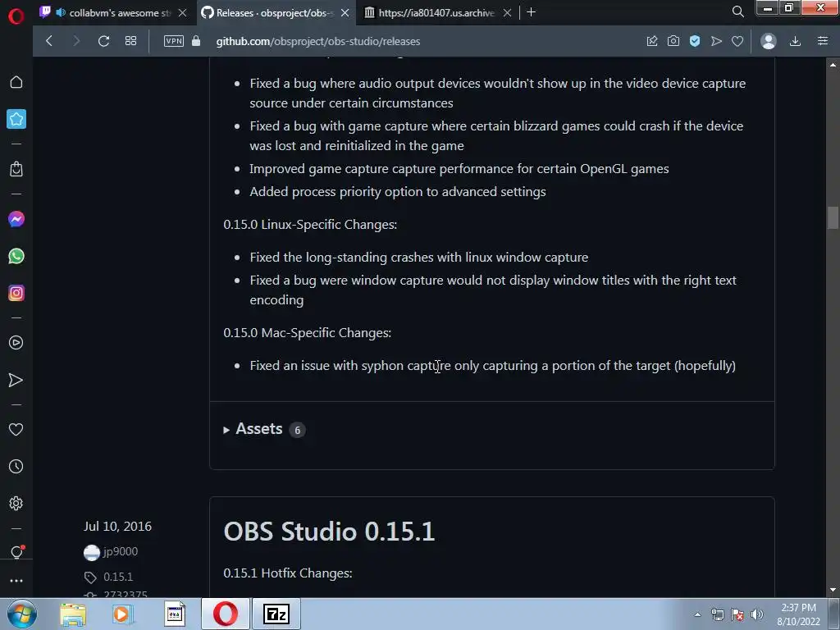Viewport: 840px width, 630px height.
Task: Open Windows Explorer from taskbar
Action: (x=73, y=614)
